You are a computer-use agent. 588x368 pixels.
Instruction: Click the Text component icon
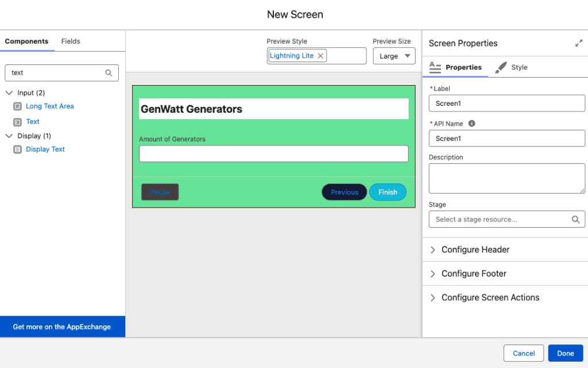tap(17, 122)
